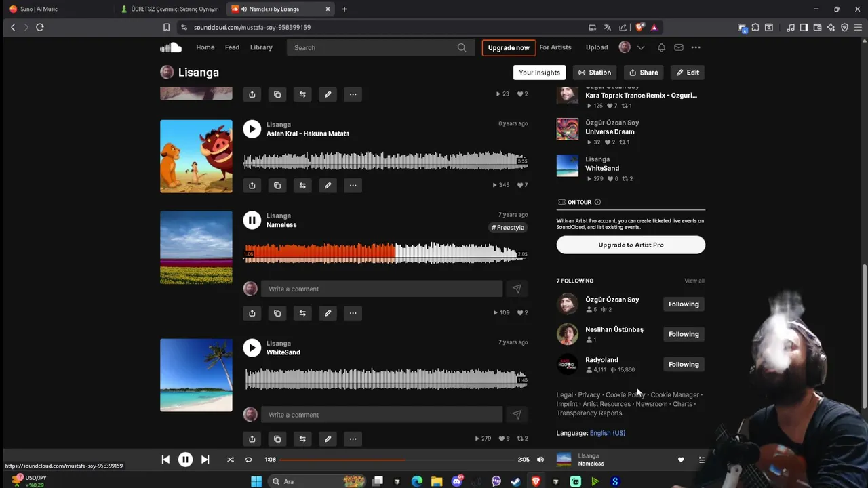Edit the Nameless track

[x=328, y=313]
